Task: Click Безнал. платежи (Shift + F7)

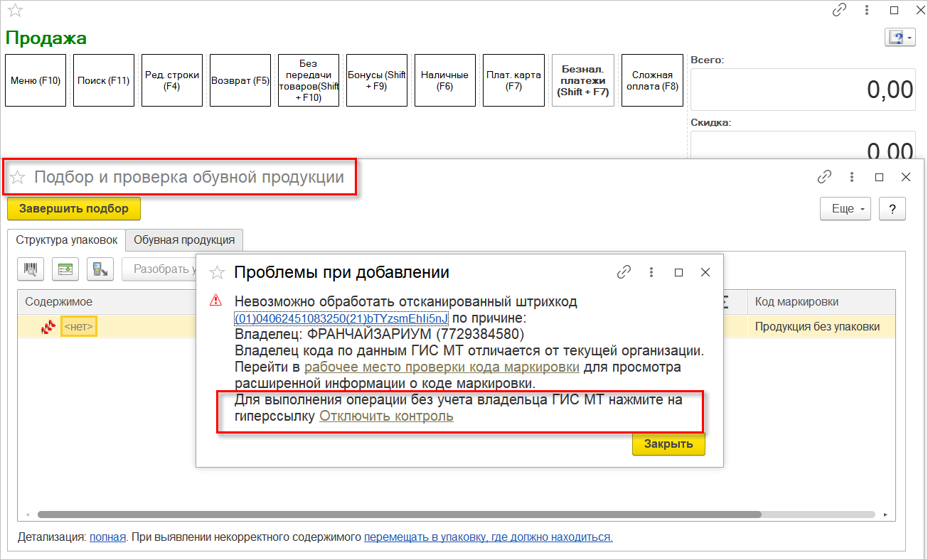Action: pos(583,80)
